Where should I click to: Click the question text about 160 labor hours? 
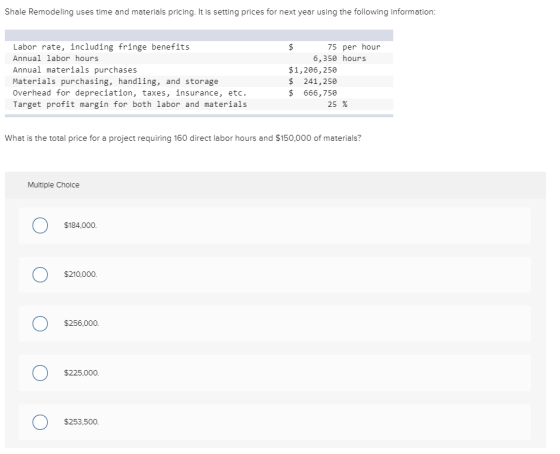[x=183, y=138]
